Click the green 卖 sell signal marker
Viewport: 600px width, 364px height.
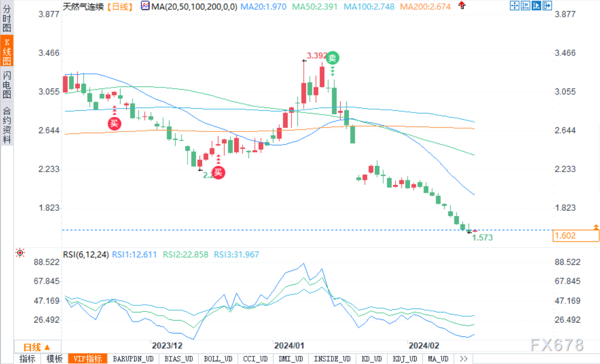[x=333, y=58]
